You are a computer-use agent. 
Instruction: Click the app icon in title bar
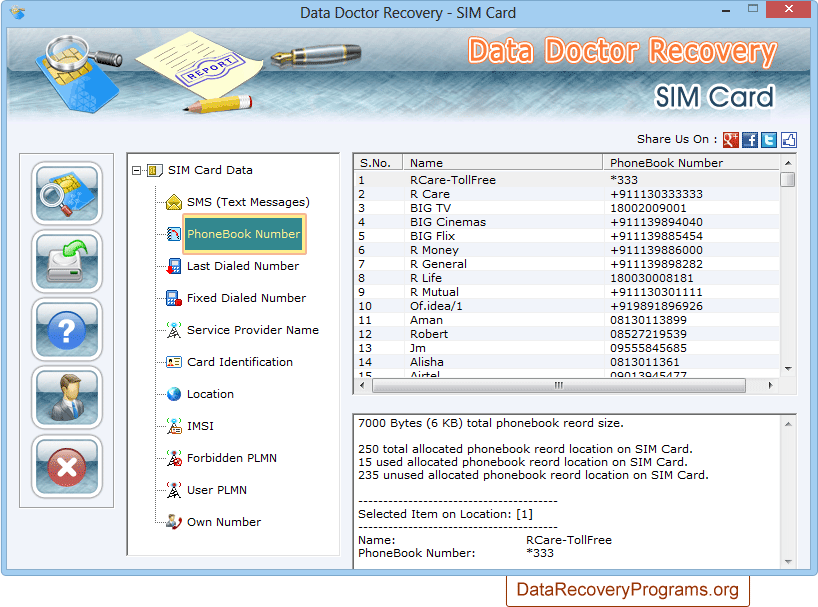click(17, 11)
